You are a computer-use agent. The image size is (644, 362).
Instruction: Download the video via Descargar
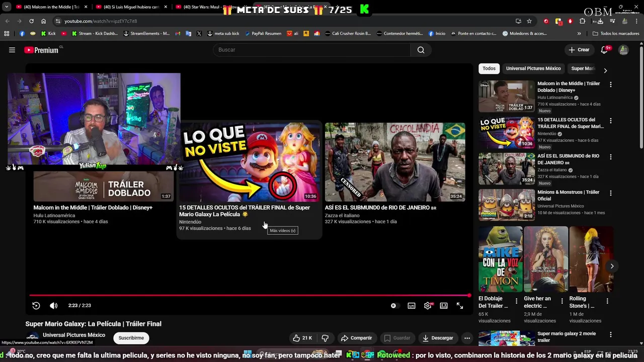point(438,338)
